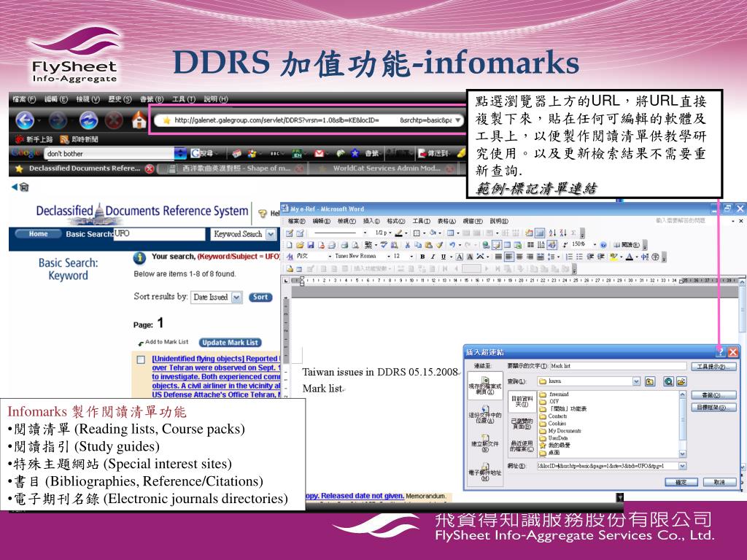The width and height of the screenshot is (747, 560).
Task: Click the DDRS Home button
Action: 38,234
